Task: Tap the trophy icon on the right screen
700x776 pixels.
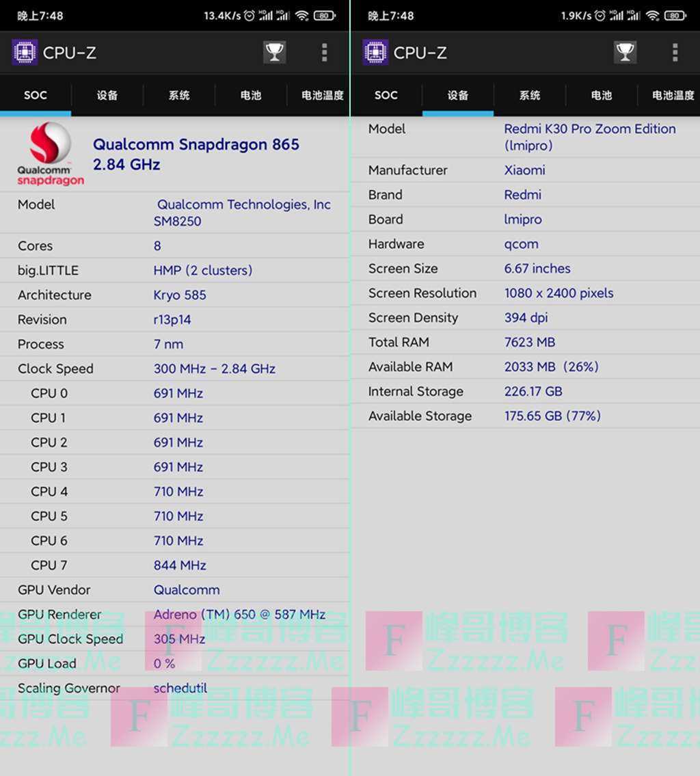Action: (625, 53)
